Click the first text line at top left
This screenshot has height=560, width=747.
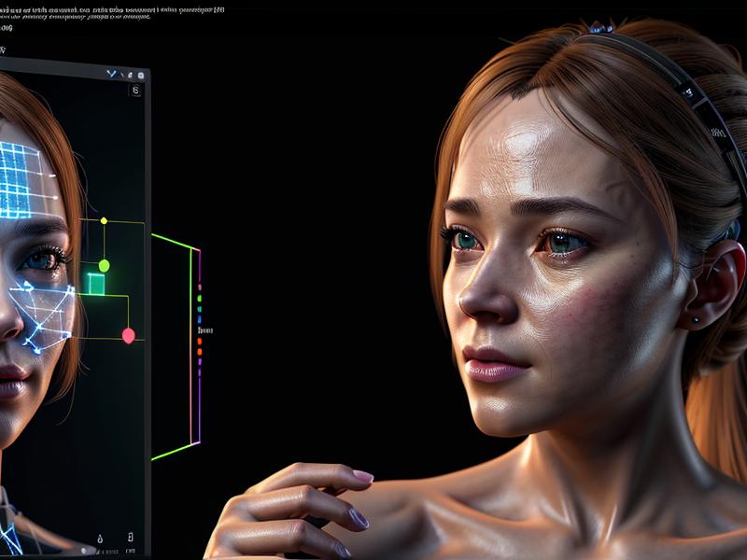(x=112, y=9)
